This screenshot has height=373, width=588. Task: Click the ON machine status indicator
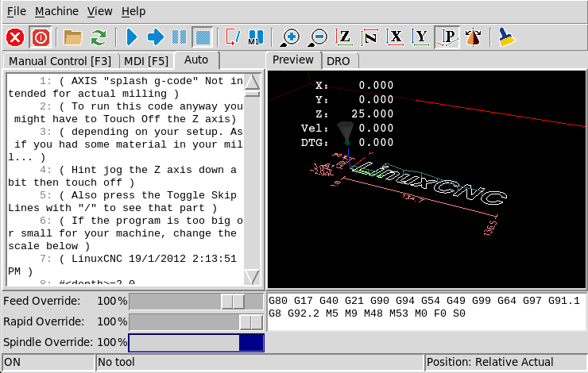(x=48, y=362)
